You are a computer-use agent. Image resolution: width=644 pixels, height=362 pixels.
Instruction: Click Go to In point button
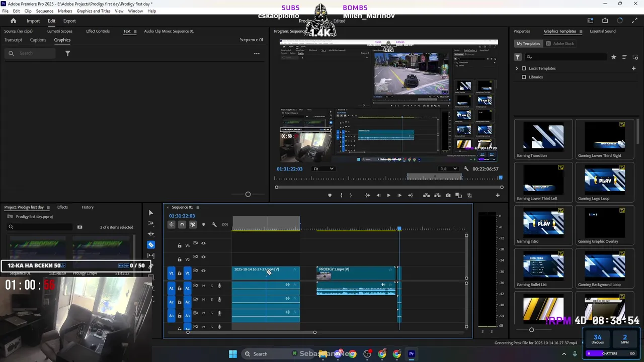pos(368,195)
